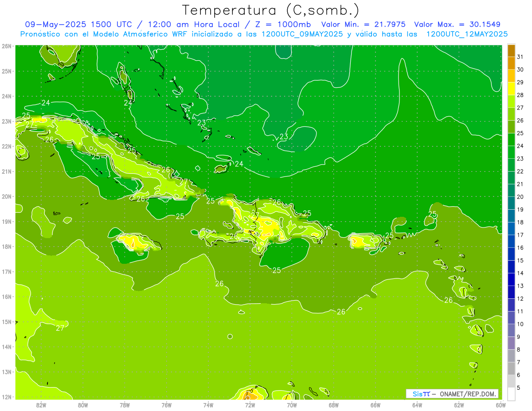Click the 19N latitude label
The height and width of the screenshot is (411, 532).
(x=7, y=221)
